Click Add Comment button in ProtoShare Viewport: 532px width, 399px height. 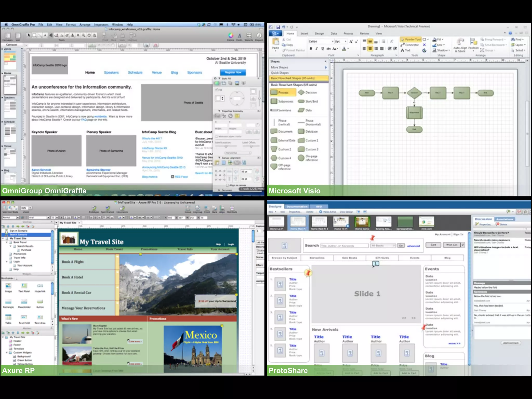click(511, 343)
